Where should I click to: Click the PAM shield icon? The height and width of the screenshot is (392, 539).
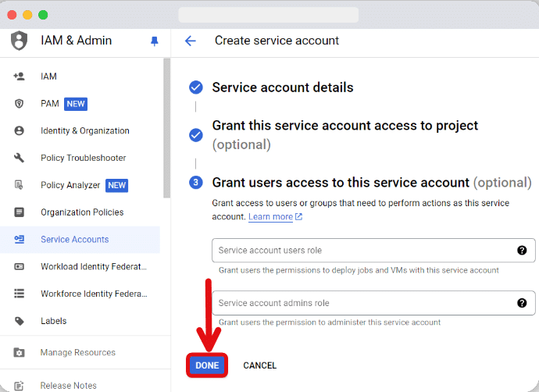(19, 103)
